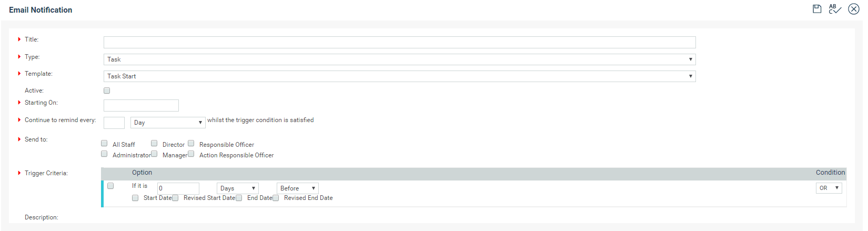Tick the Manager checkbox
868x231 pixels.
click(154, 154)
